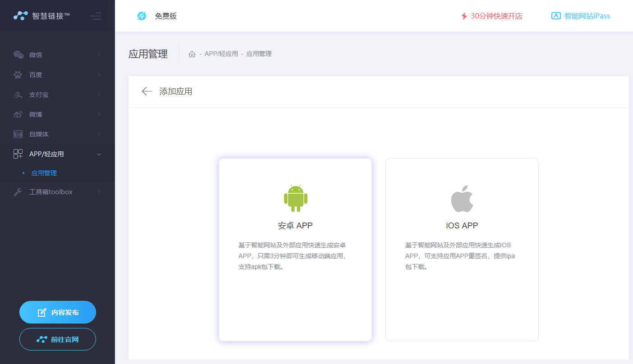Image resolution: width=633 pixels, height=364 pixels.
Task: Collapse the APP/轻应用 menu chevron
Action: [99, 154]
